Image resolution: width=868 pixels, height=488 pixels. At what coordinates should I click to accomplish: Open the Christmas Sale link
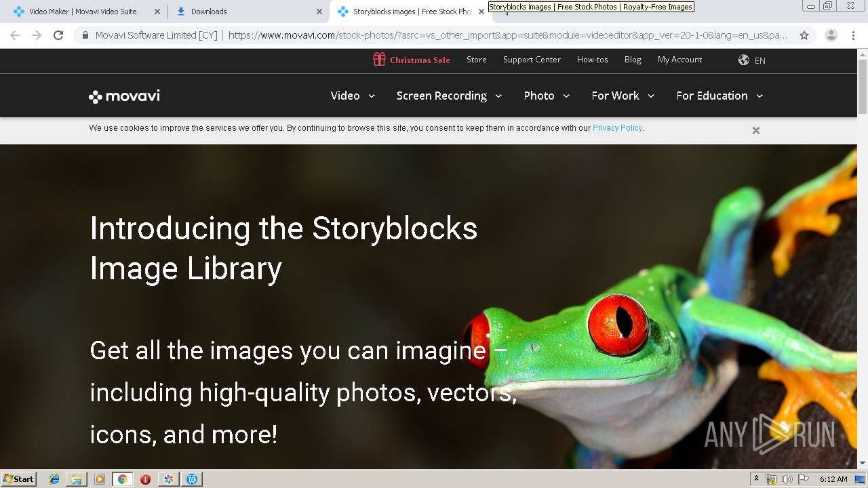[x=420, y=60]
